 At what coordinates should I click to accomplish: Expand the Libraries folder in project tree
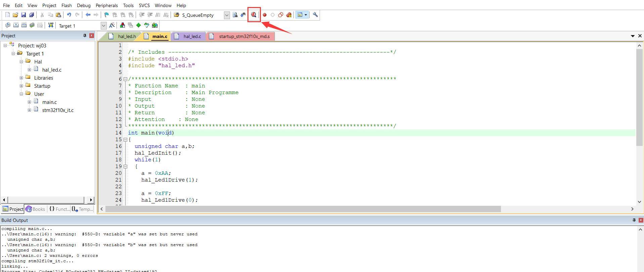point(21,78)
